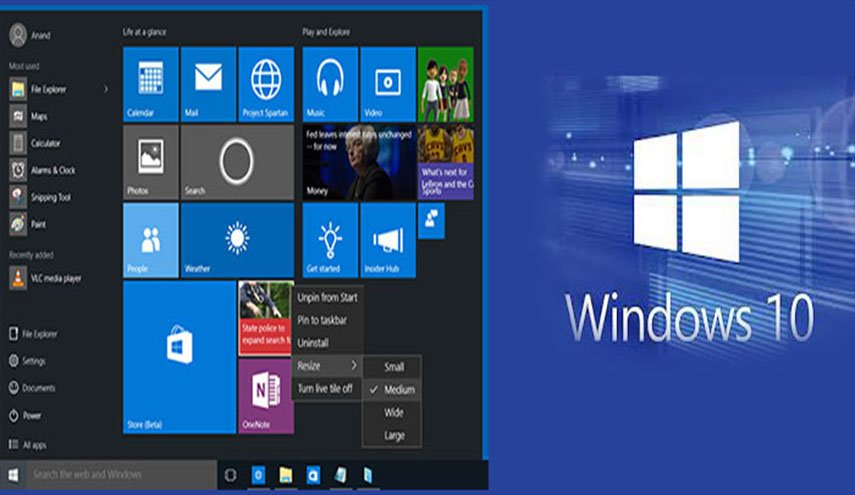Open Task View on taskbar
The image size is (855, 495).
pyautogui.click(x=231, y=475)
